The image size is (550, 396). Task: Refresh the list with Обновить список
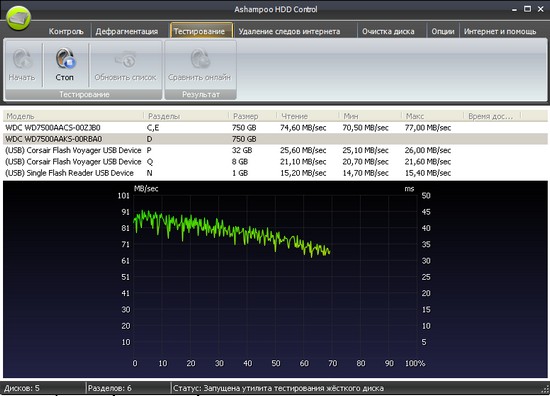click(125, 65)
